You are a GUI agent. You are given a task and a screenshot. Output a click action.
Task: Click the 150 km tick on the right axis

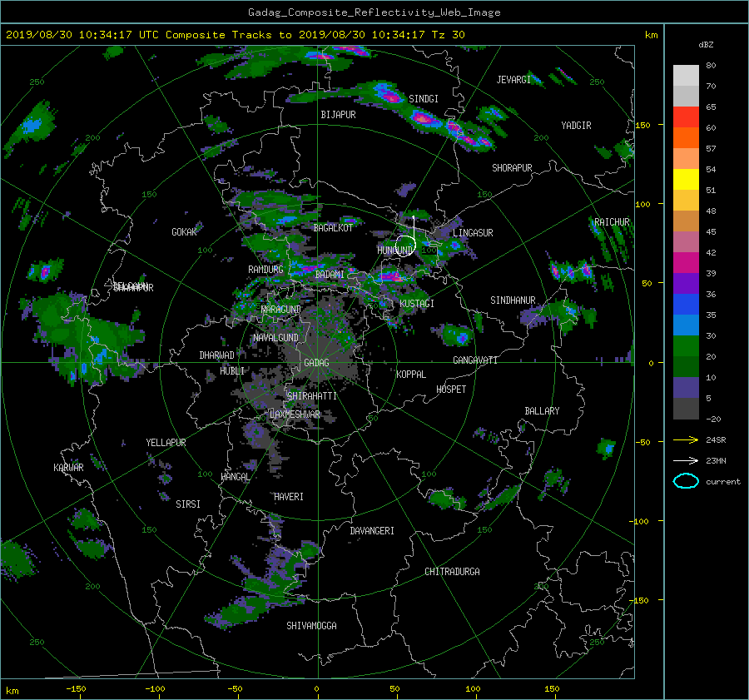tap(643, 125)
